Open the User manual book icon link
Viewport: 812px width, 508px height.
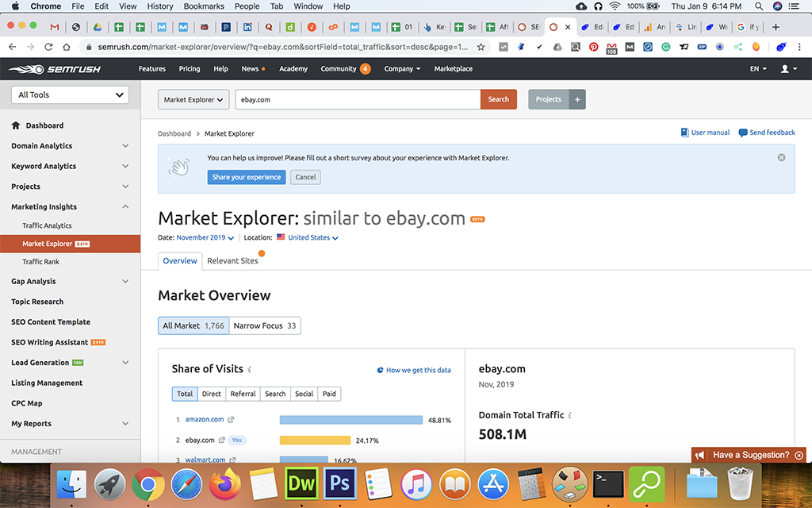684,133
